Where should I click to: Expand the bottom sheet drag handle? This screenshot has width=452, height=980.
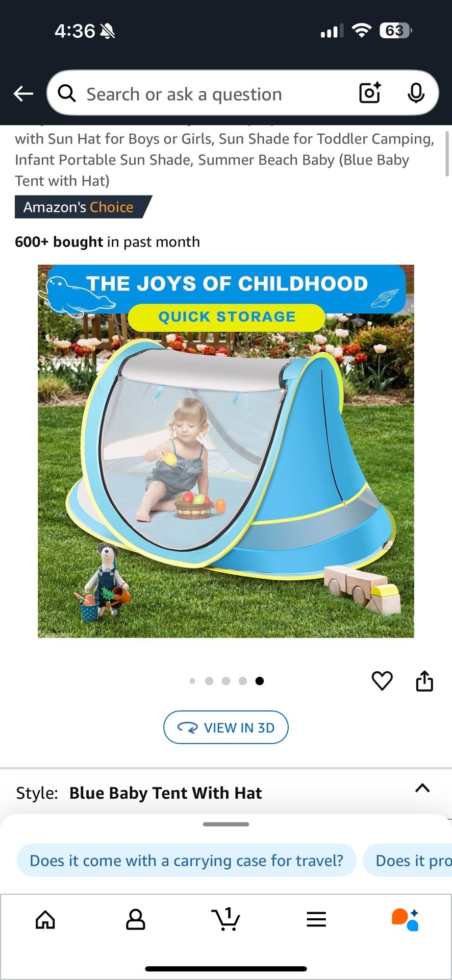click(x=226, y=824)
